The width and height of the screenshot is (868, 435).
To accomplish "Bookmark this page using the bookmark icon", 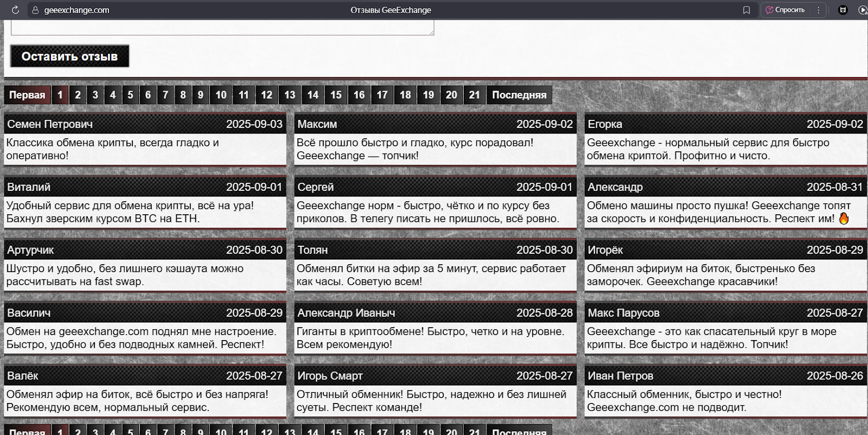I will (x=746, y=10).
